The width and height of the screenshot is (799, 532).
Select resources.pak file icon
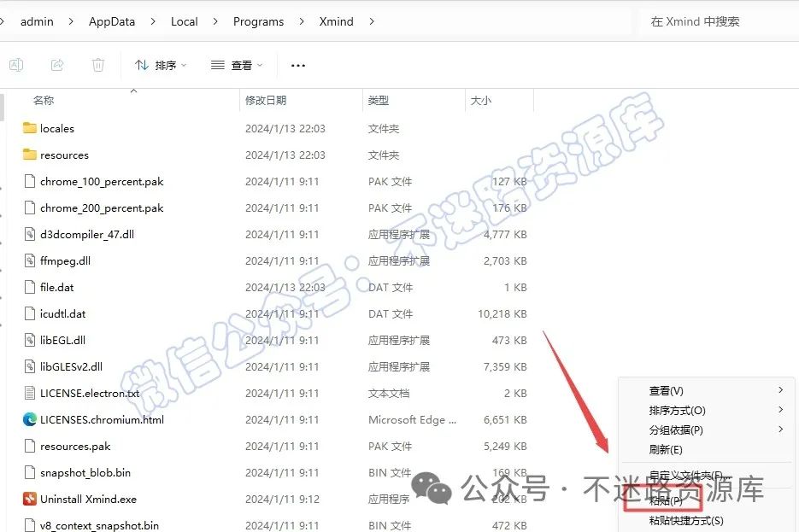[30, 446]
